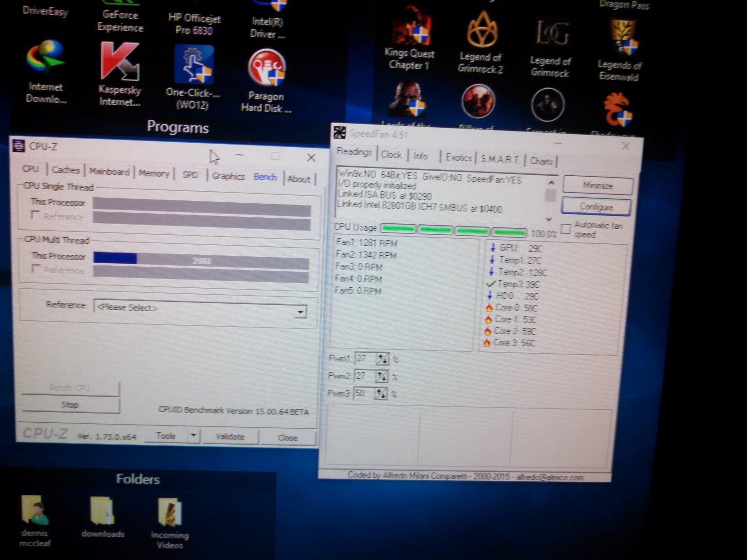Switch to the Memory tab in CPU-Z
The width and height of the screenshot is (747, 560).
[154, 173]
